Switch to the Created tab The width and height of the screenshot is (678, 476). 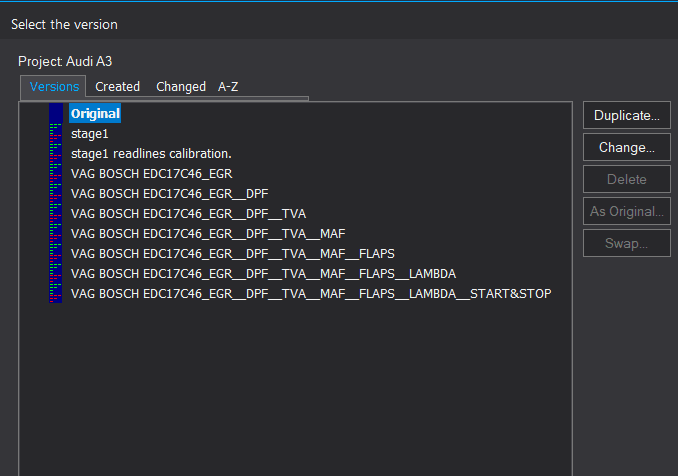point(118,87)
